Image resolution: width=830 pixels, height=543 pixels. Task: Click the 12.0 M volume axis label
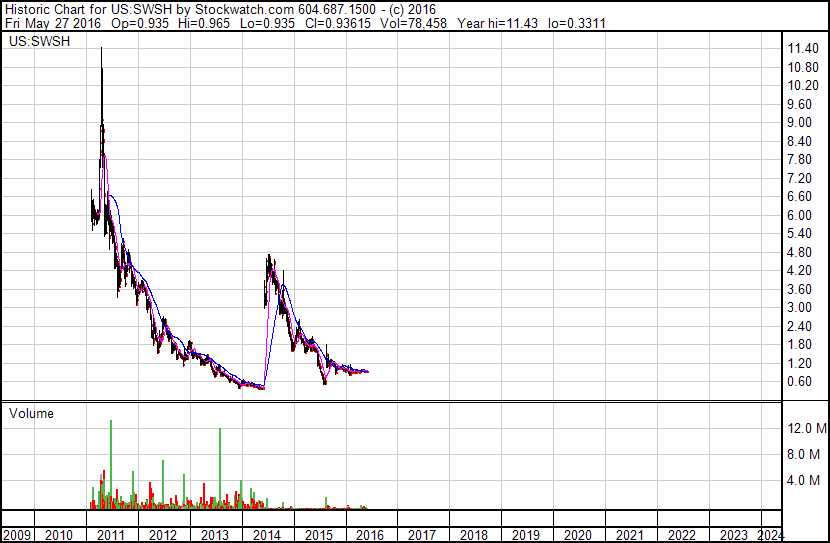click(x=807, y=428)
